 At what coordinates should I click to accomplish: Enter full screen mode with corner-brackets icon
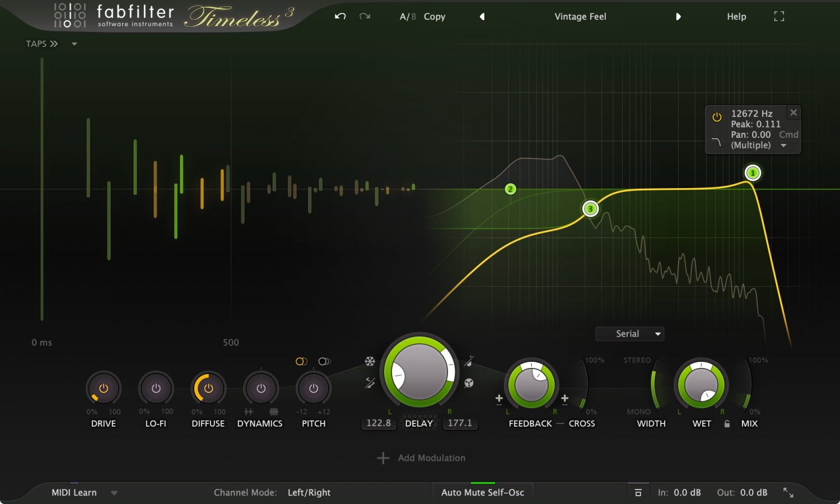pos(779,16)
